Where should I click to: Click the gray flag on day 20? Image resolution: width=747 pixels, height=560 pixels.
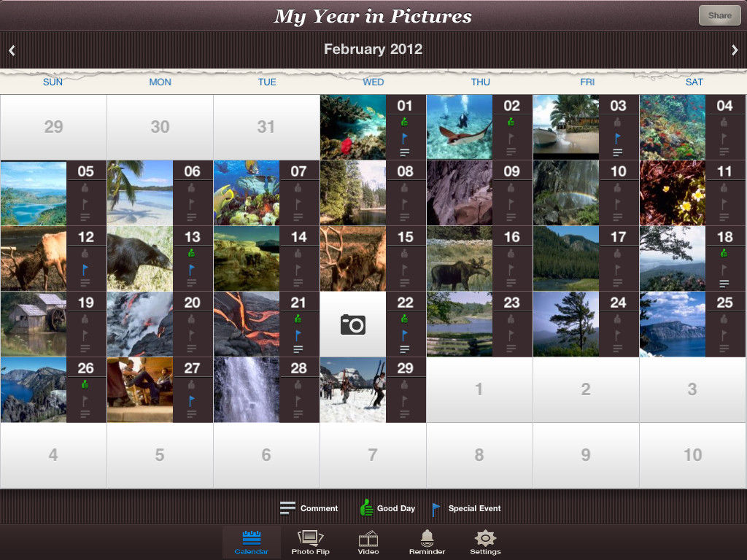[192, 335]
